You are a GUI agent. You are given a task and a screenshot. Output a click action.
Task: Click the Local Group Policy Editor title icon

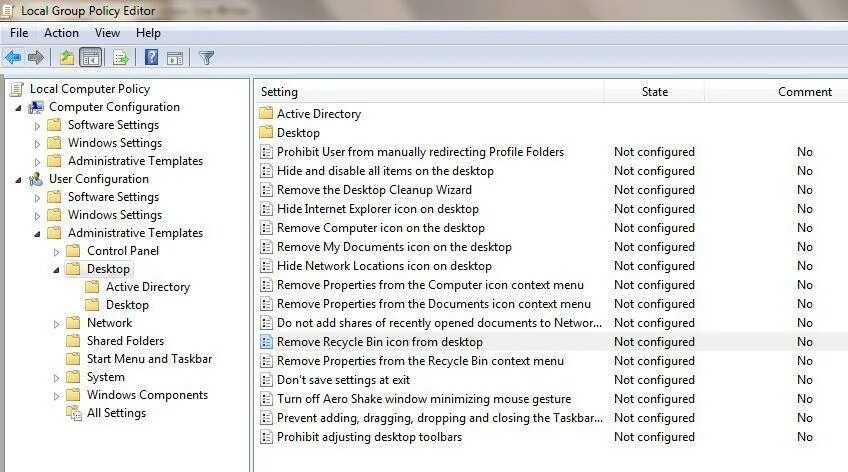coord(8,10)
